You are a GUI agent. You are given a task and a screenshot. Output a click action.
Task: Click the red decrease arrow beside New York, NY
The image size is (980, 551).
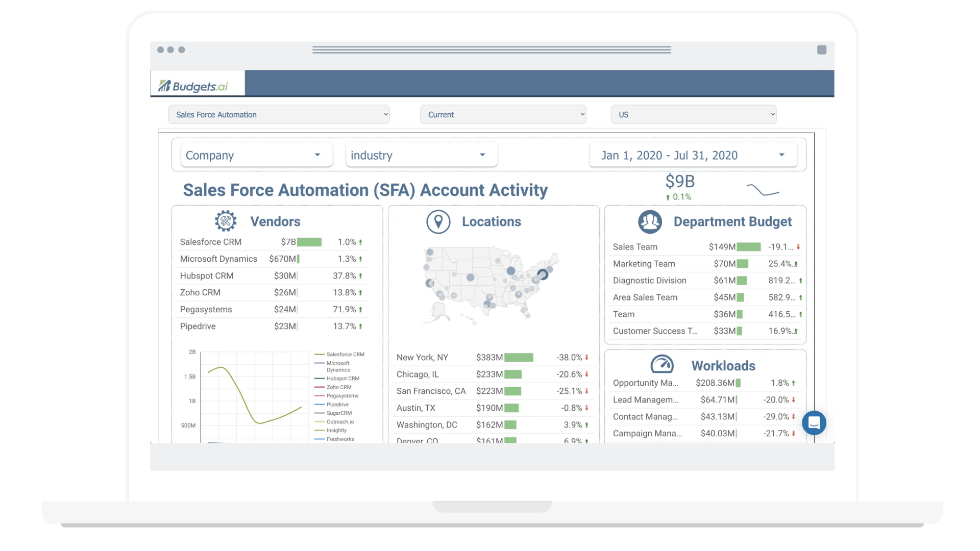point(587,357)
